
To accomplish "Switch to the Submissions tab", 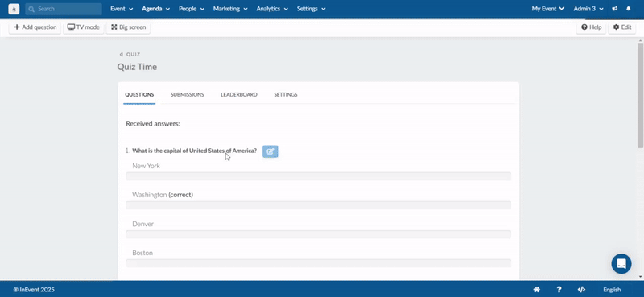I will (188, 94).
